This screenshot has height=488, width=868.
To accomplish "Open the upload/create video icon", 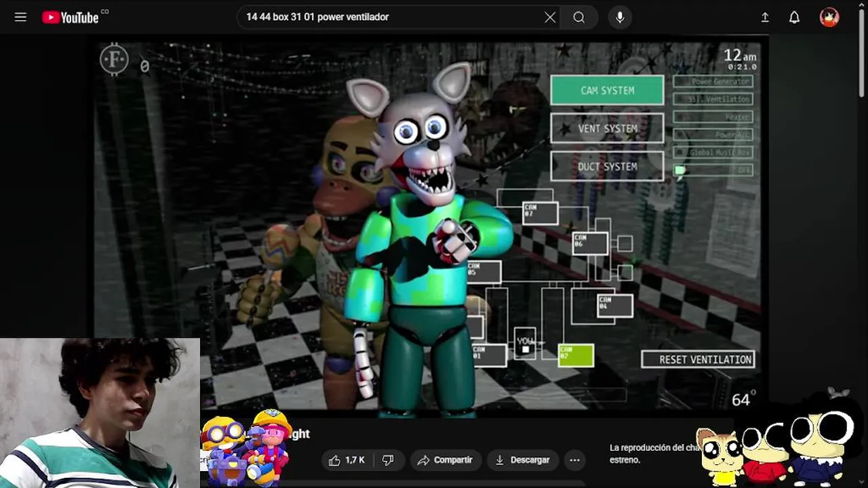I will tap(765, 18).
